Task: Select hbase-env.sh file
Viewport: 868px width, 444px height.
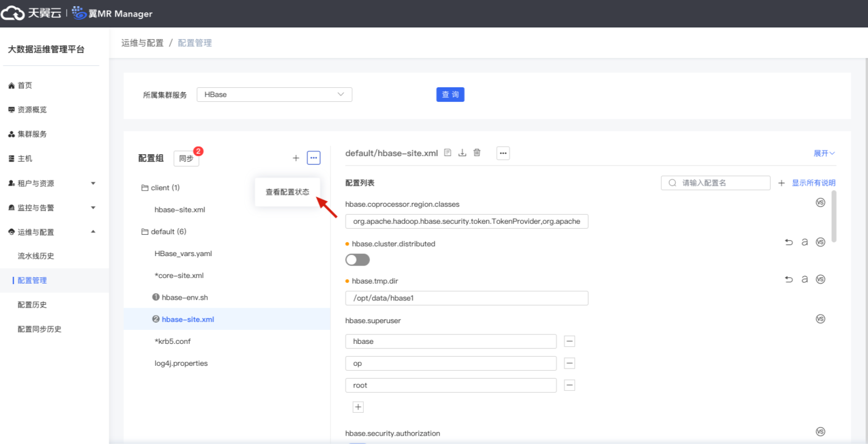Action: 180,297
